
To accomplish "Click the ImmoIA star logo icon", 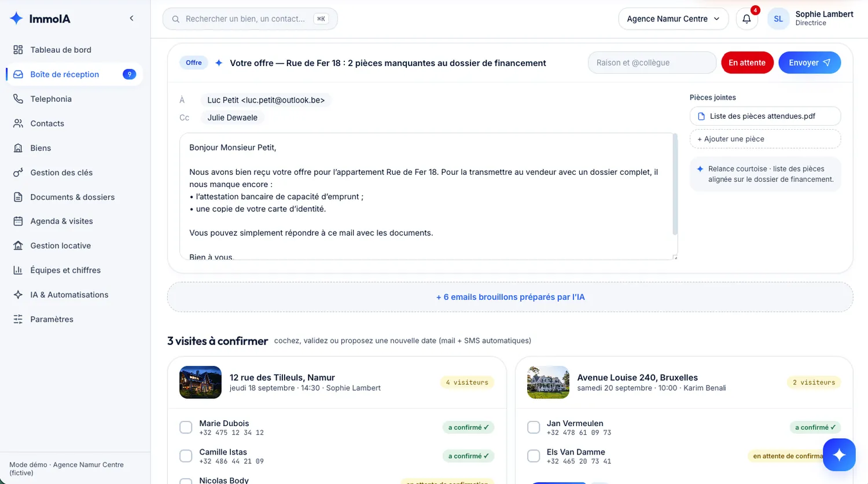I will point(16,19).
